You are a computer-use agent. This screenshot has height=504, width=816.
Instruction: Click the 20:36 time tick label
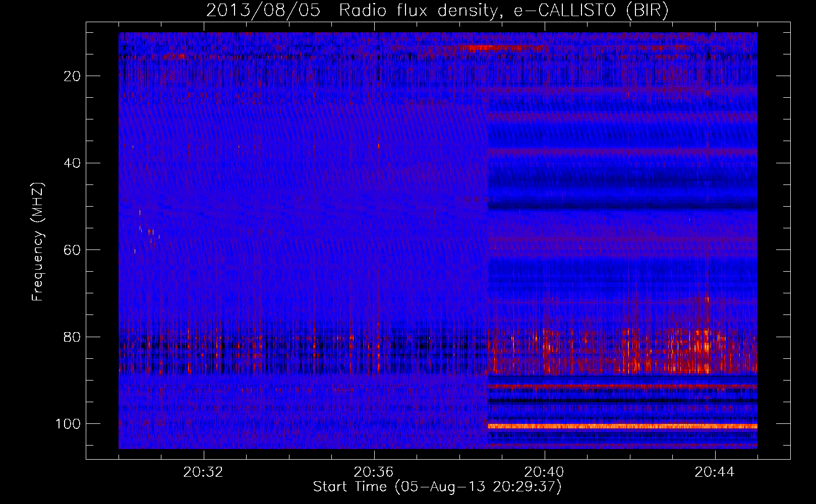(x=374, y=472)
